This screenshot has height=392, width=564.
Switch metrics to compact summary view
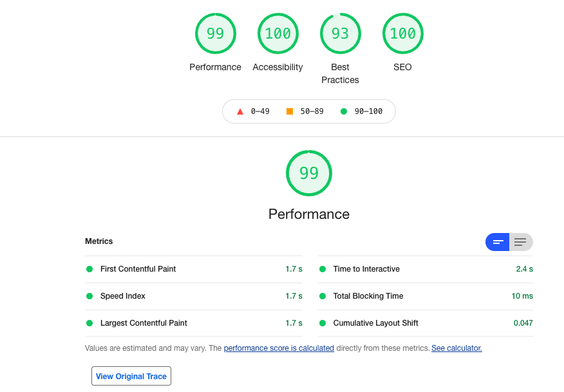click(x=498, y=242)
